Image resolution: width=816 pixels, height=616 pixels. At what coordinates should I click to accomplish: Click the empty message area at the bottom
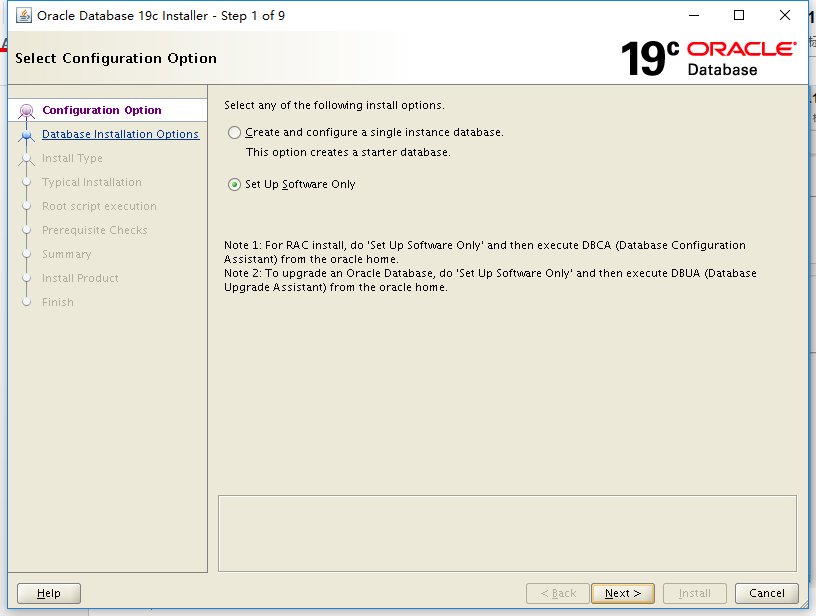[x=507, y=534]
